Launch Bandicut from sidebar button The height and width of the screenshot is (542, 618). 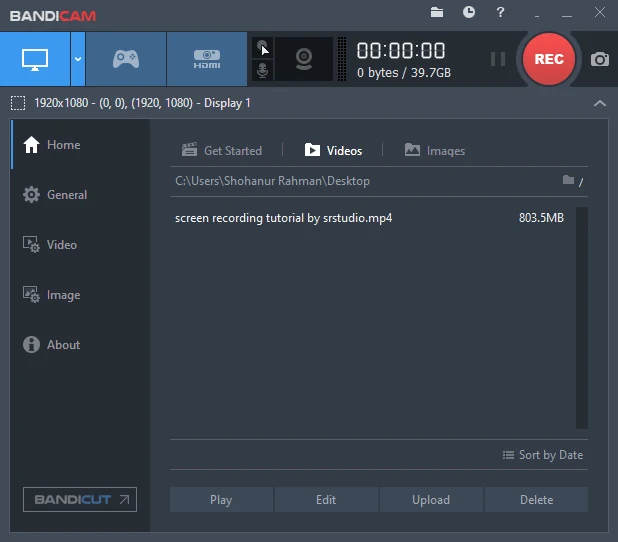80,499
